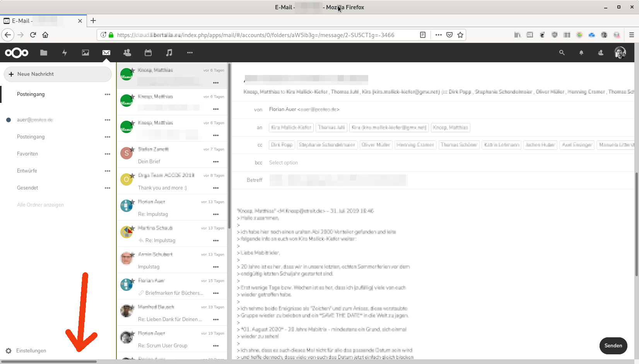Open the Mail envelope app icon
Viewport: 639px width, 364px height.
pos(106,53)
